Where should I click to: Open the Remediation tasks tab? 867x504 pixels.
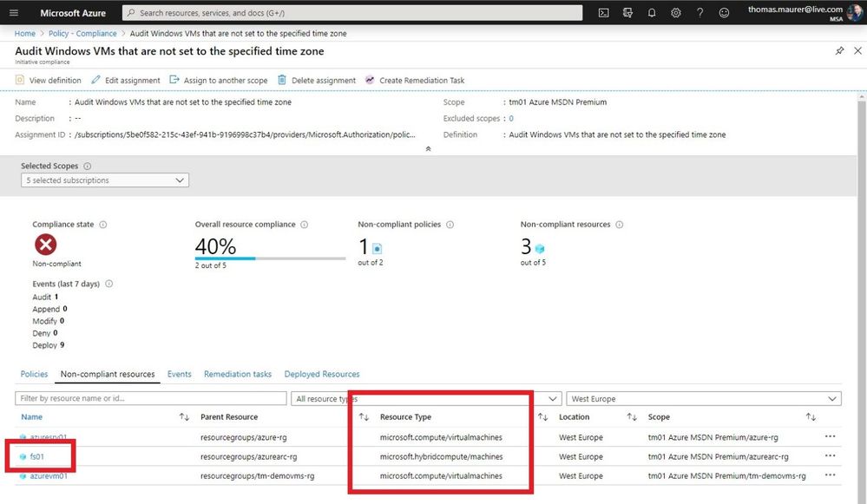tap(238, 374)
